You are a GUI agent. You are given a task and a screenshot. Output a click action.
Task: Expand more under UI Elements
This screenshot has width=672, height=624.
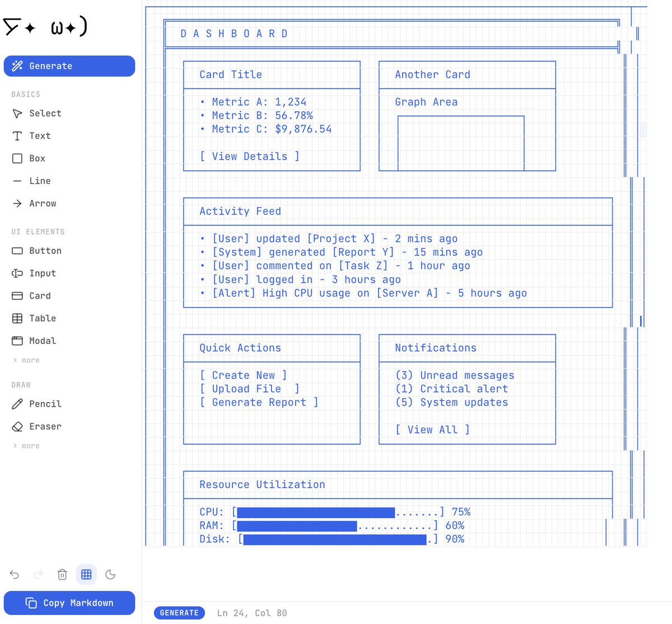click(26, 360)
